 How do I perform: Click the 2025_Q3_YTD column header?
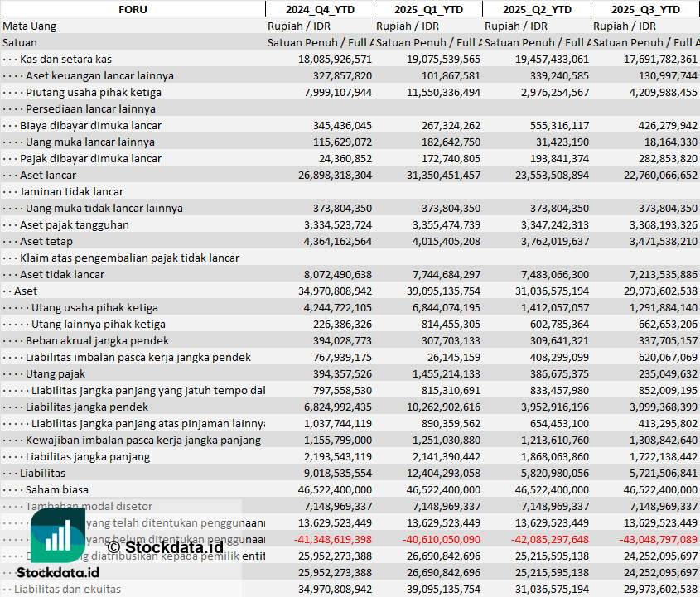[x=645, y=9]
